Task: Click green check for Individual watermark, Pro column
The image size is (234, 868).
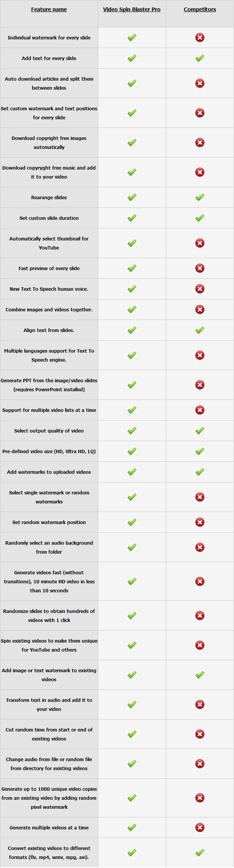Action: coord(132,38)
